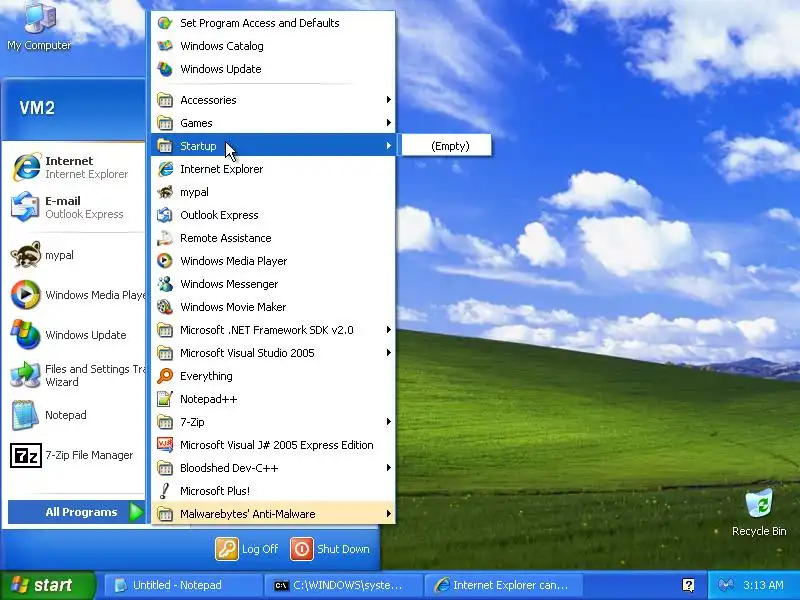This screenshot has height=600, width=800.
Task: Open All Programs green arrow
Action: pos(136,512)
